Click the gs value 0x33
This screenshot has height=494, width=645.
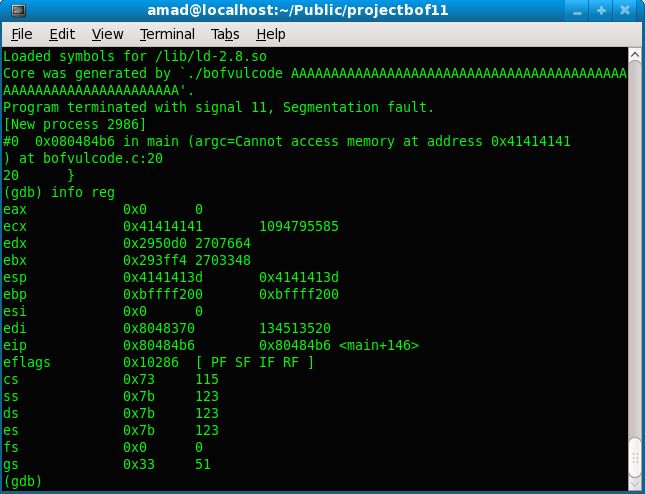[139, 464]
